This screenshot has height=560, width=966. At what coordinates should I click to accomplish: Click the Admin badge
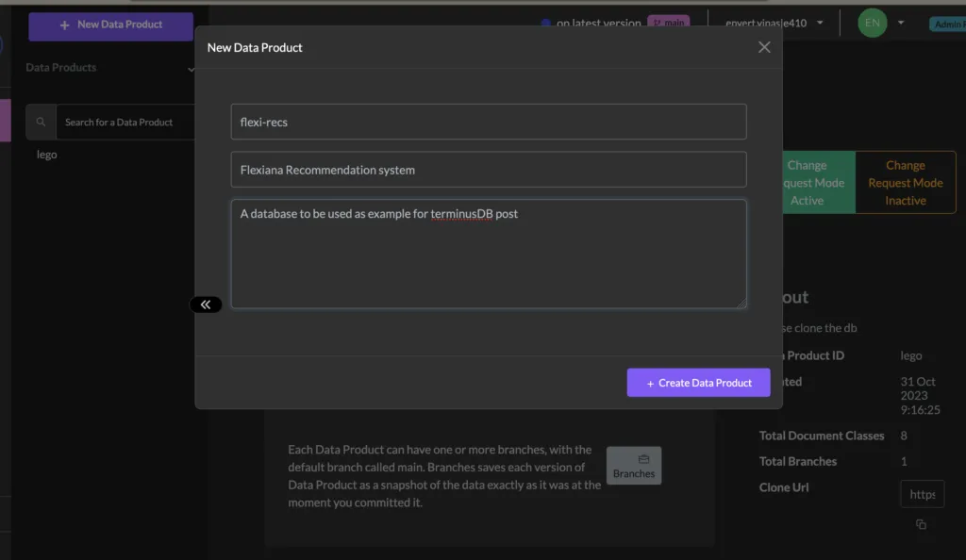point(947,24)
